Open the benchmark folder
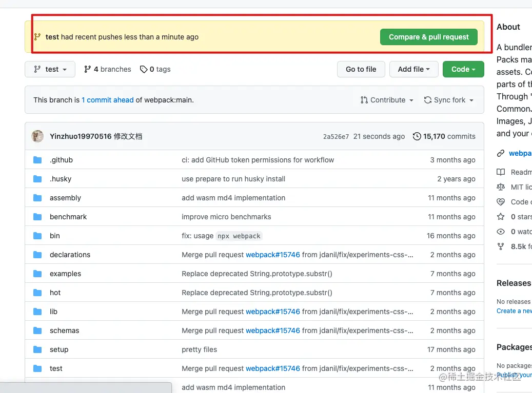The image size is (532, 393). coord(68,217)
